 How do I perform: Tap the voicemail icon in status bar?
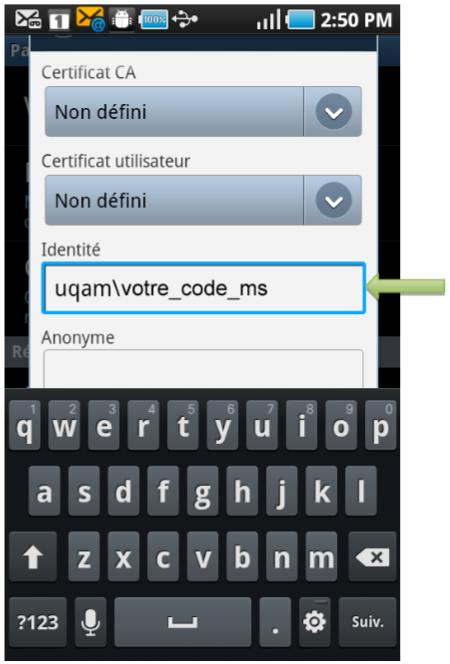pos(28,19)
